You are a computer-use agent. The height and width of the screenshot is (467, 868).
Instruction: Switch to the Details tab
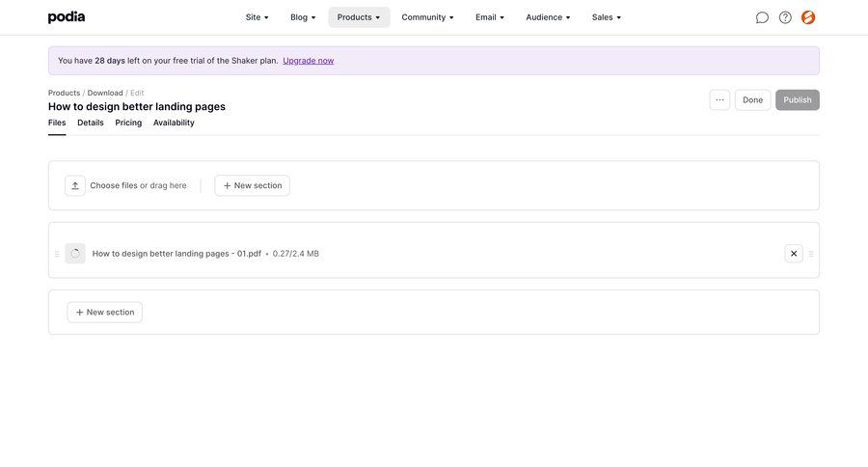(x=91, y=123)
